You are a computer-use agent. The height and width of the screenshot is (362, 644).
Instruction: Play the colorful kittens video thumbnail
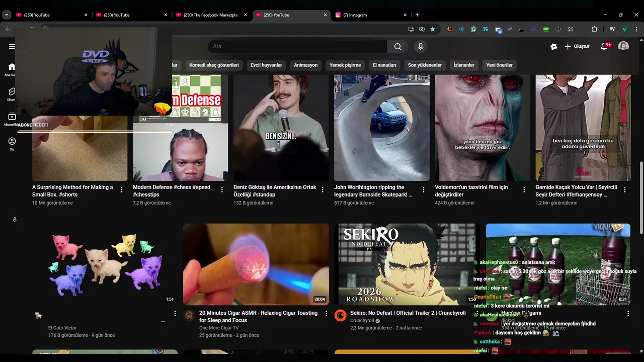tap(105, 264)
